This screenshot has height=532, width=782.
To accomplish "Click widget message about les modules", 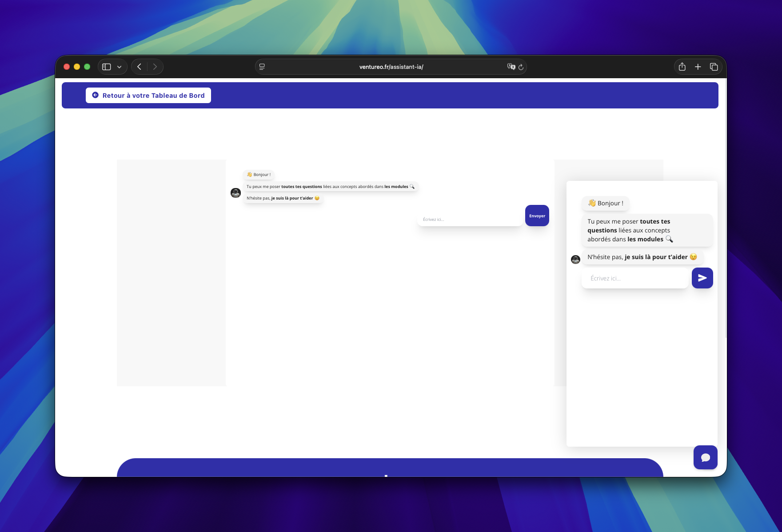I will (647, 230).
